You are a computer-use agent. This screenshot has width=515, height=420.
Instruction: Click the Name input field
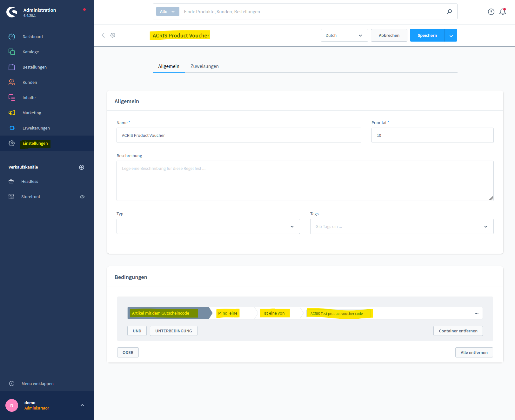pos(239,135)
